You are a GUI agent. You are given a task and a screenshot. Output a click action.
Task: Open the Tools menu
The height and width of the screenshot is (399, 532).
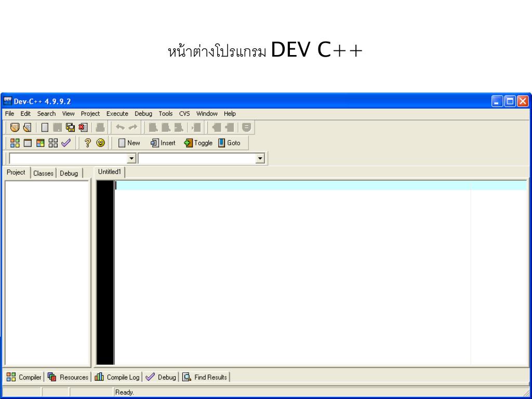[x=166, y=114]
